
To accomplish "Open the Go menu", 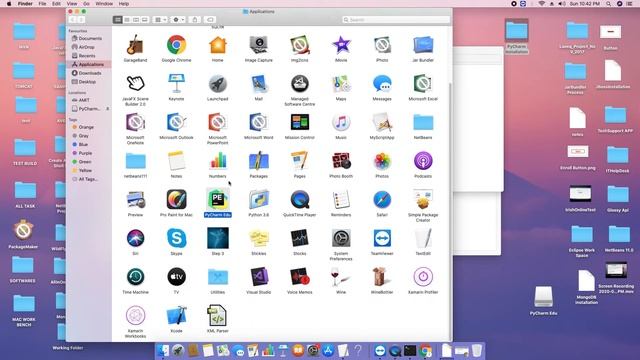I will point(86,4).
